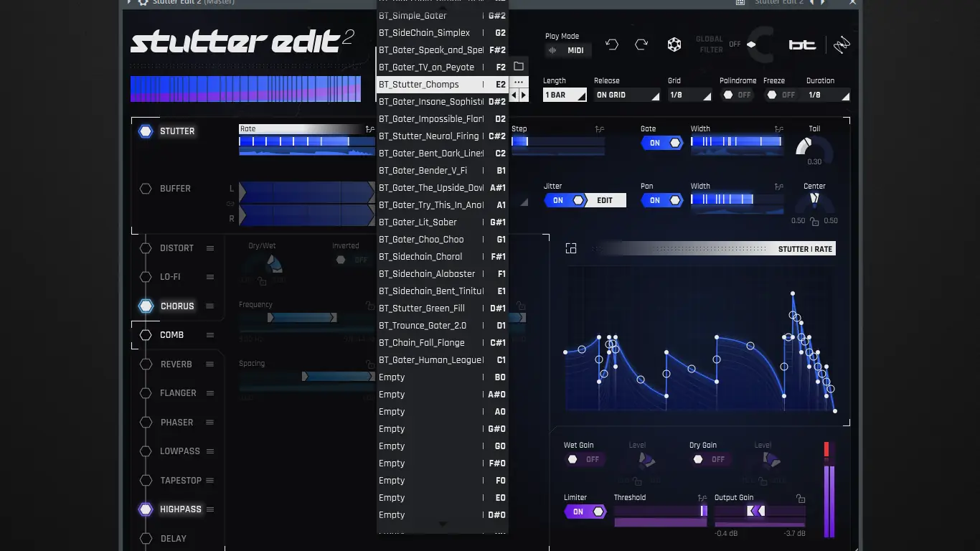Click the LOWPASS reorder handle

point(210,451)
